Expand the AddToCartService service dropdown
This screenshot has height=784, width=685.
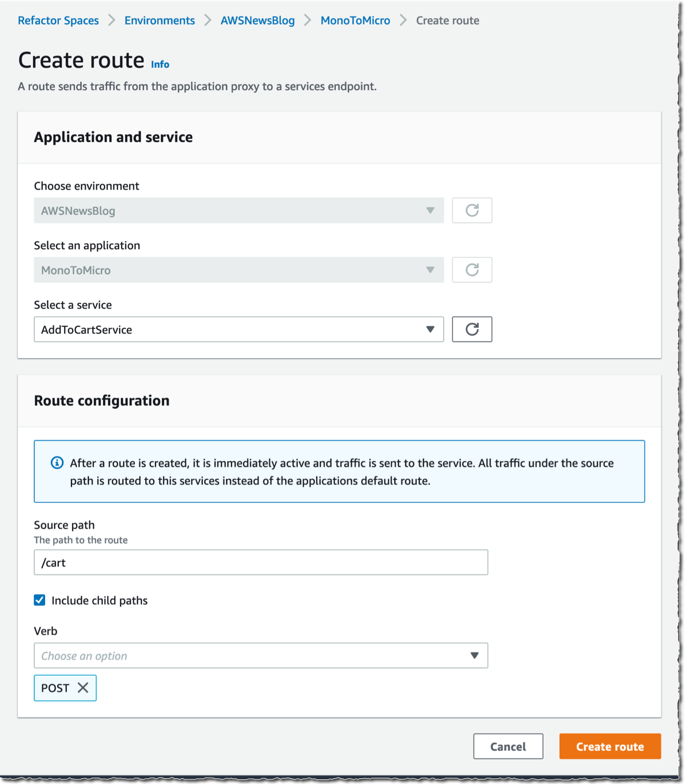tap(239, 329)
